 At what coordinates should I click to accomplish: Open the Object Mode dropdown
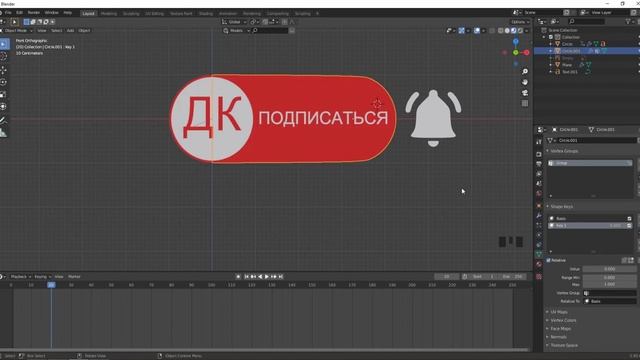[17, 31]
